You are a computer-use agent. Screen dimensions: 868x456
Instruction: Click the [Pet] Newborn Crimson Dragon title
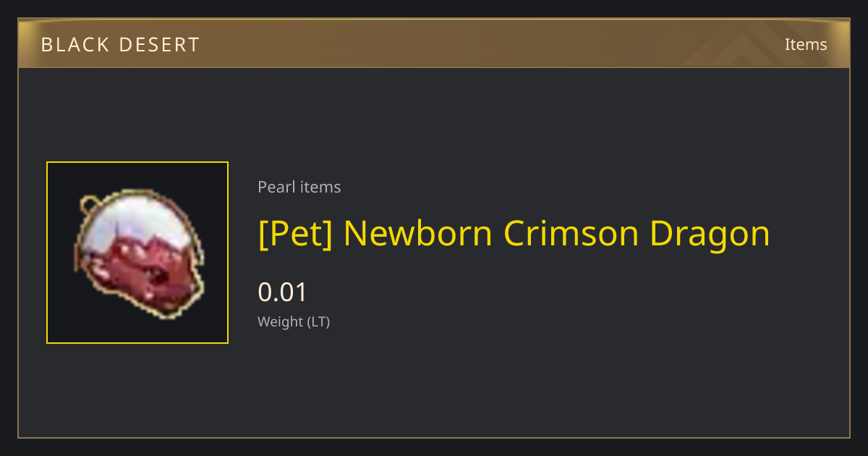pos(514,234)
